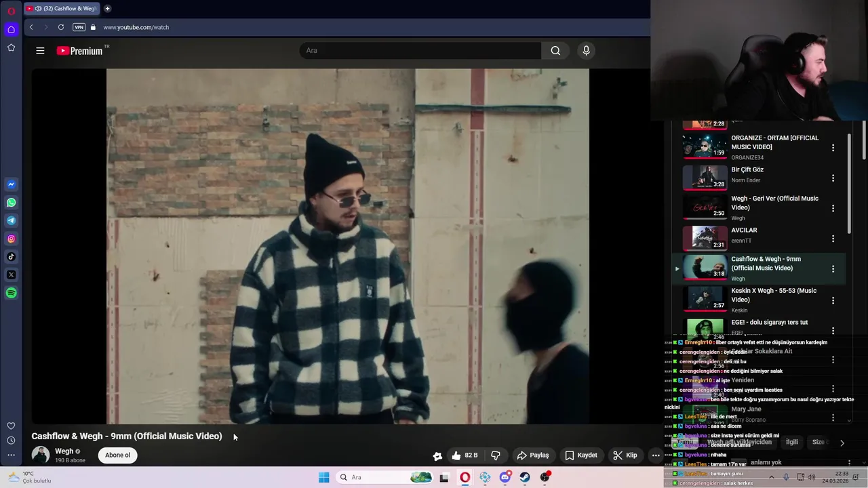The height and width of the screenshot is (488, 868).
Task: Select the İlgili filter chip
Action: click(792, 442)
